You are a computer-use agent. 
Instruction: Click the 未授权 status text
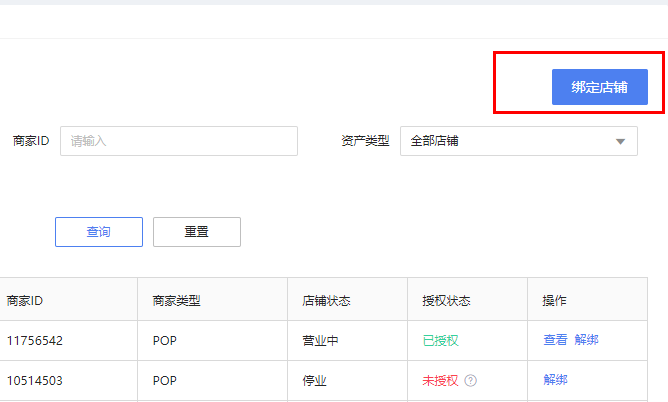tap(440, 380)
